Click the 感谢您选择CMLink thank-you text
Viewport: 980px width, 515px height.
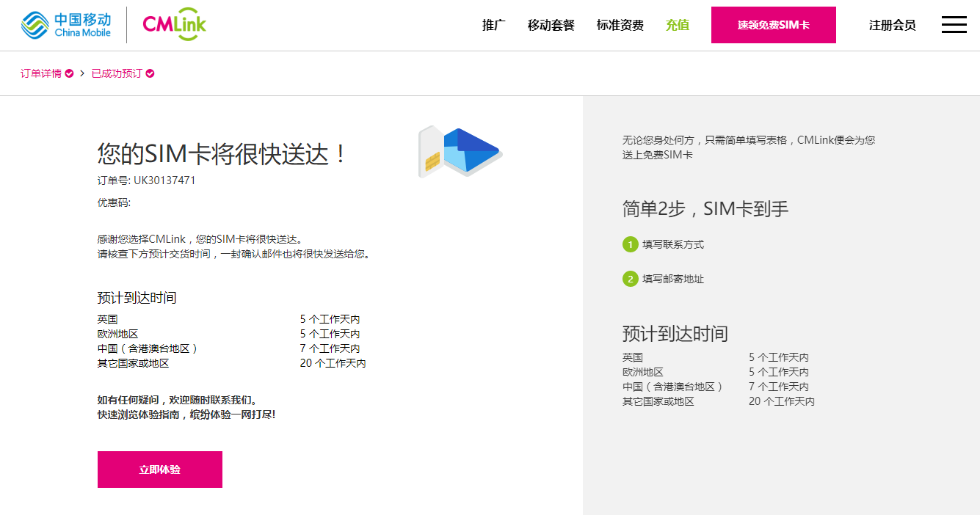(200, 239)
